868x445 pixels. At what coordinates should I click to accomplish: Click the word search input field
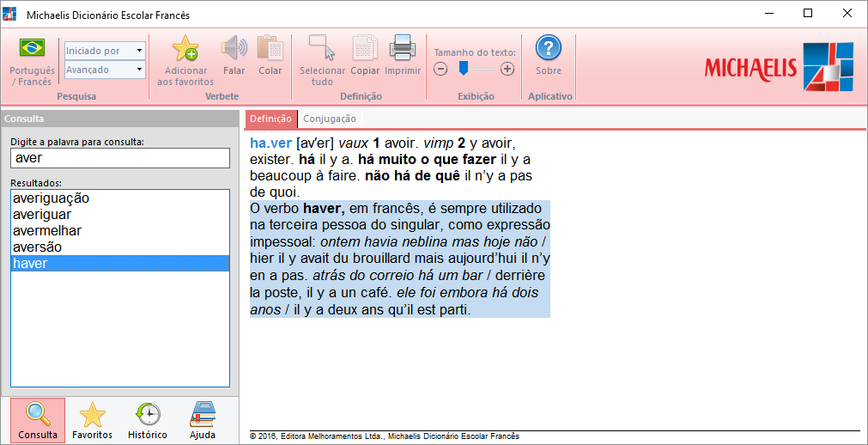[x=120, y=158]
